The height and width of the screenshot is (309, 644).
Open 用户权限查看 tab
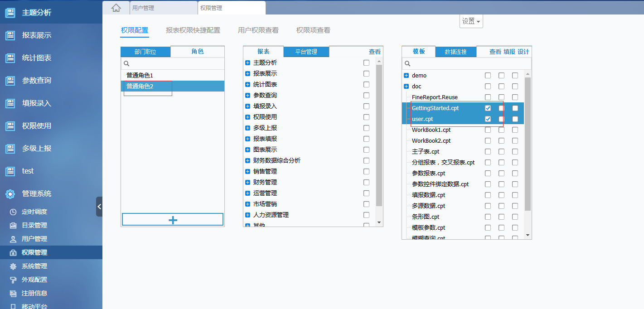pyautogui.click(x=258, y=30)
